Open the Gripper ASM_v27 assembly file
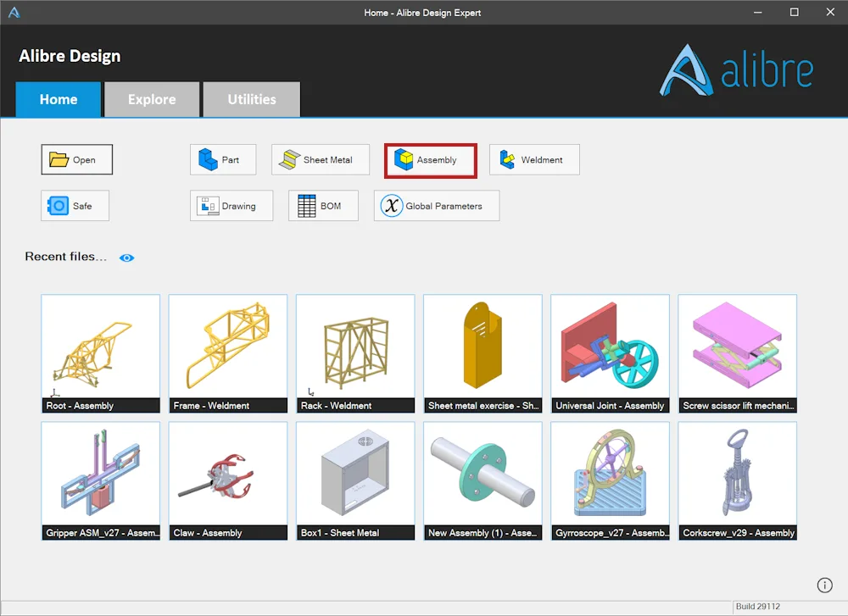 [x=101, y=481]
